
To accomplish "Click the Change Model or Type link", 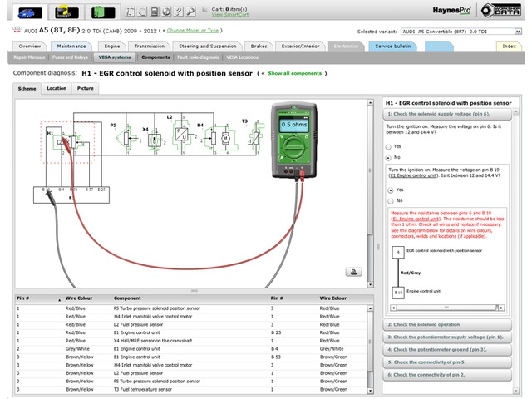I will pyautogui.click(x=193, y=31).
